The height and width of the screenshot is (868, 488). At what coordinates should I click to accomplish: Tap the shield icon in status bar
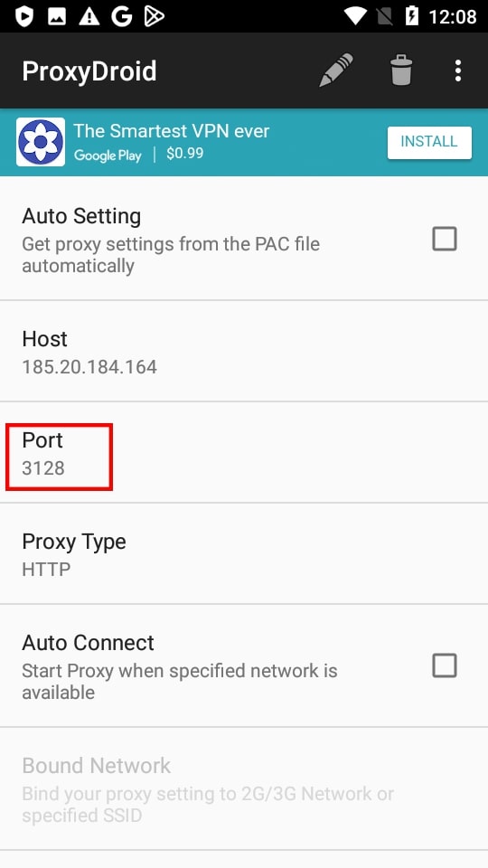[23, 16]
